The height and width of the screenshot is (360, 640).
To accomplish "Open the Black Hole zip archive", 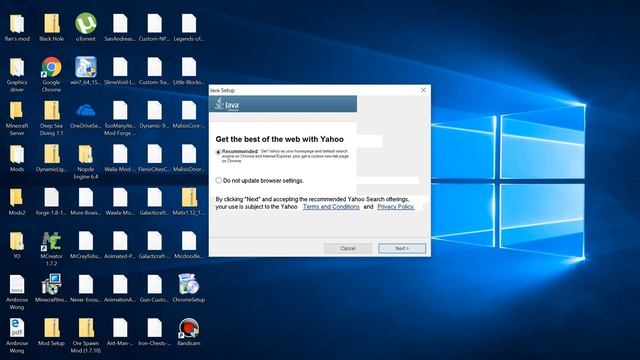I will (x=51, y=27).
